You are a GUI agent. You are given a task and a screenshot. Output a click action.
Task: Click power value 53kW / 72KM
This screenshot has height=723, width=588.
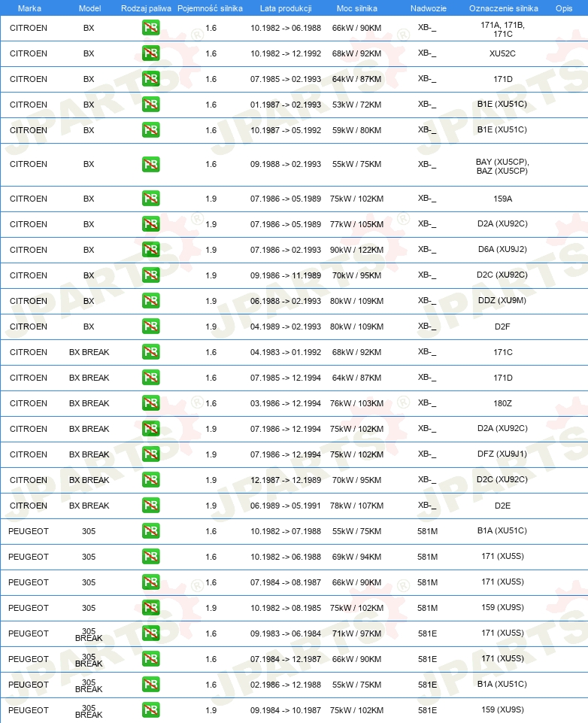tap(356, 105)
